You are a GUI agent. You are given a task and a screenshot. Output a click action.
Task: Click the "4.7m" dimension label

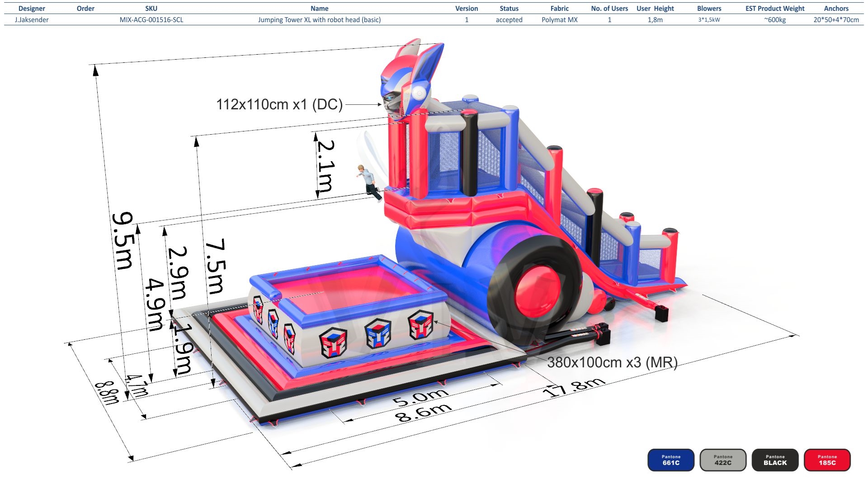137,386
